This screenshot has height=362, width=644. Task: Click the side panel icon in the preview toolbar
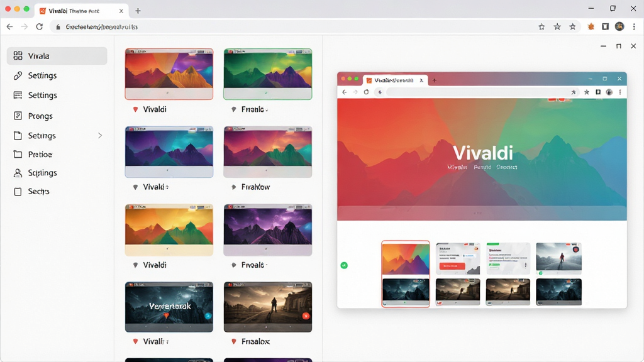coord(599,92)
